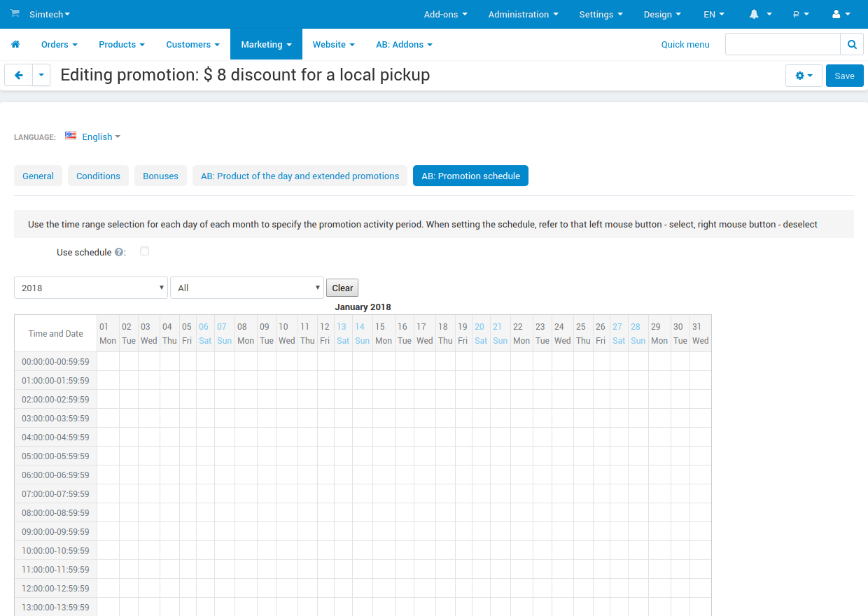Open the Bonuses tab
The image size is (868, 616).
[160, 176]
